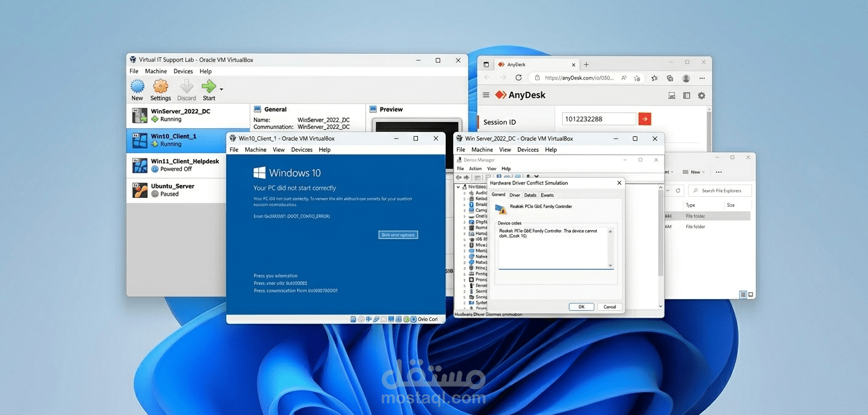The height and width of the screenshot is (415, 868).
Task: Open Devices menu in Virtual IT Support Lab window
Action: click(x=183, y=72)
